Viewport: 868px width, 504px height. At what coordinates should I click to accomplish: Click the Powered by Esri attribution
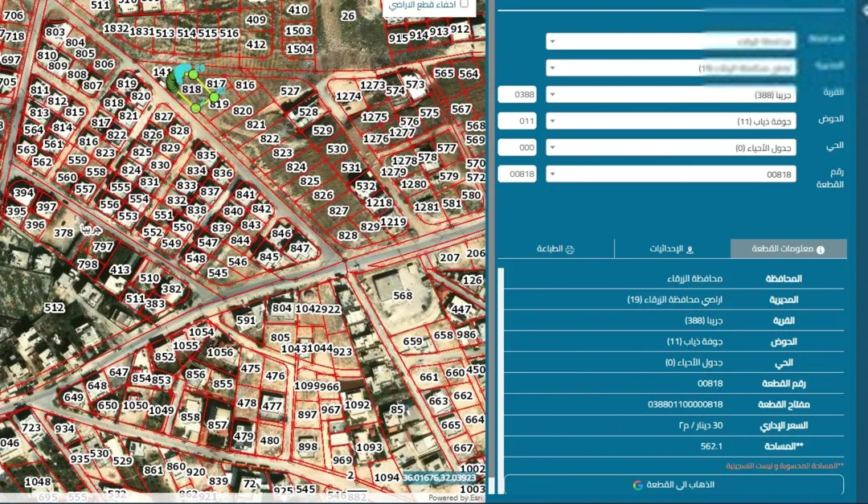456,498
